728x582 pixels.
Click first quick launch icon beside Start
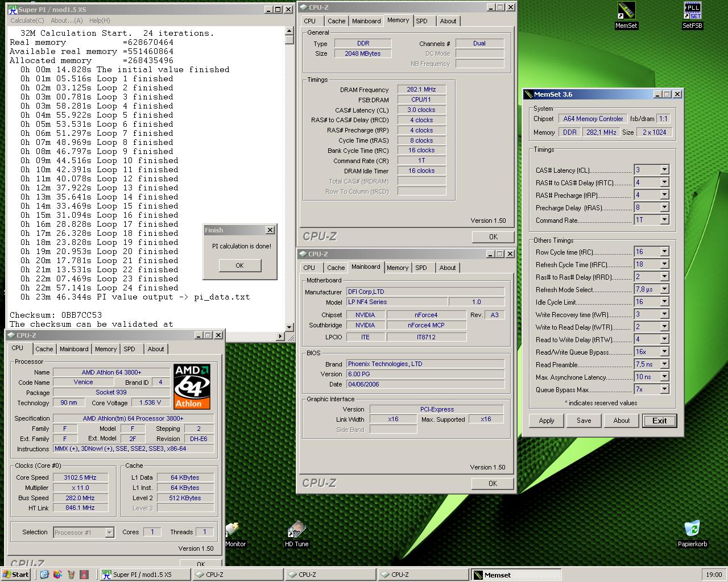(x=44, y=575)
